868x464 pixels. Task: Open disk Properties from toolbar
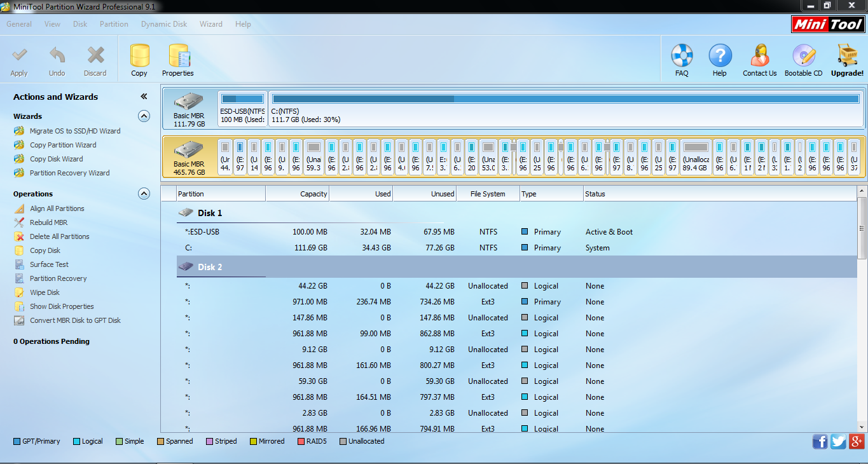tap(178, 61)
